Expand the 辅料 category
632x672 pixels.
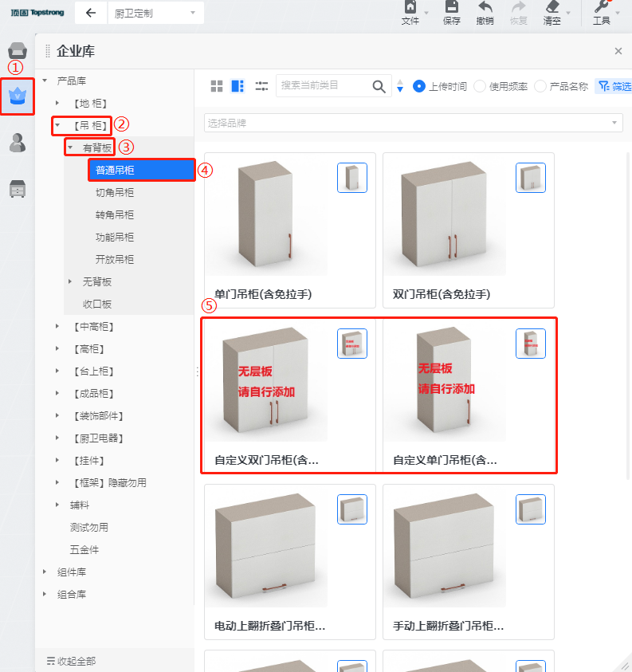[57, 505]
